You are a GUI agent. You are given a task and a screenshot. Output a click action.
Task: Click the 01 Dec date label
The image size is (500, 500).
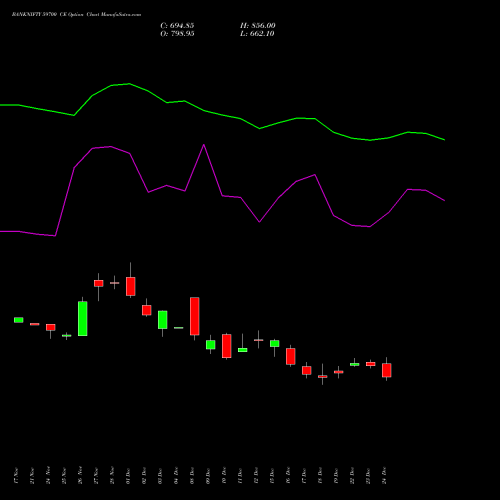click(x=128, y=475)
